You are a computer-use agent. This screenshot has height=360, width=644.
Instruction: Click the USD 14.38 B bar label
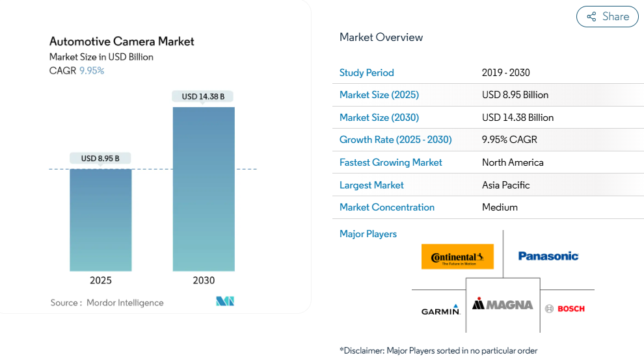click(x=203, y=96)
